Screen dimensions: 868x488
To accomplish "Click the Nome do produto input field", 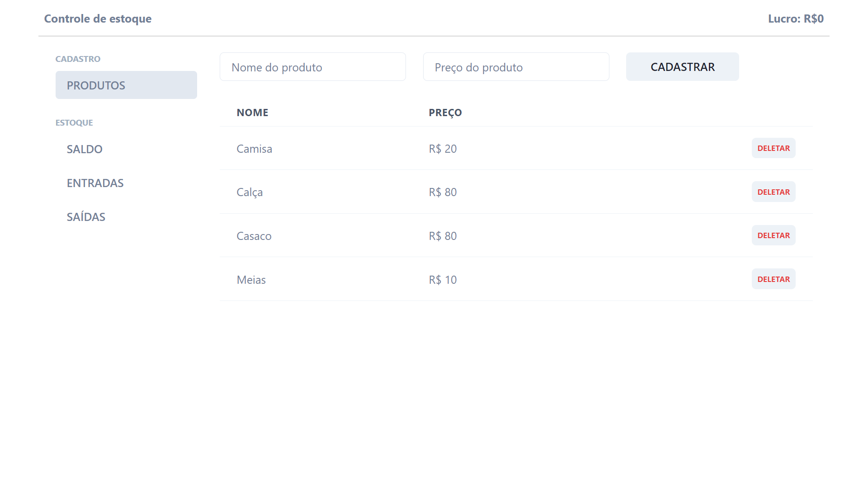I will click(312, 66).
